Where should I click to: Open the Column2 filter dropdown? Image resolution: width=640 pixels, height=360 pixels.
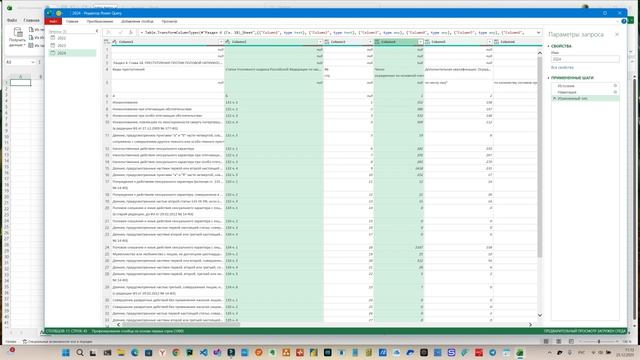(x=320, y=42)
